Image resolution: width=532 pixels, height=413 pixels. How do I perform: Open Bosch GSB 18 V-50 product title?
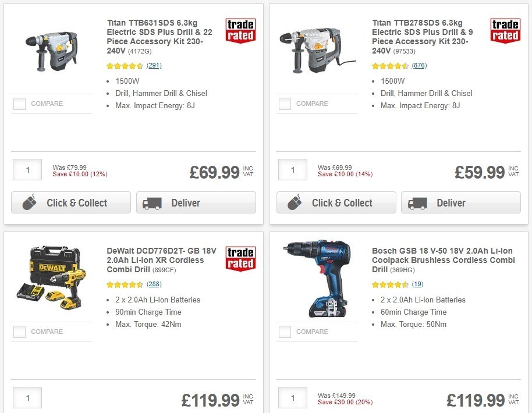tap(442, 260)
